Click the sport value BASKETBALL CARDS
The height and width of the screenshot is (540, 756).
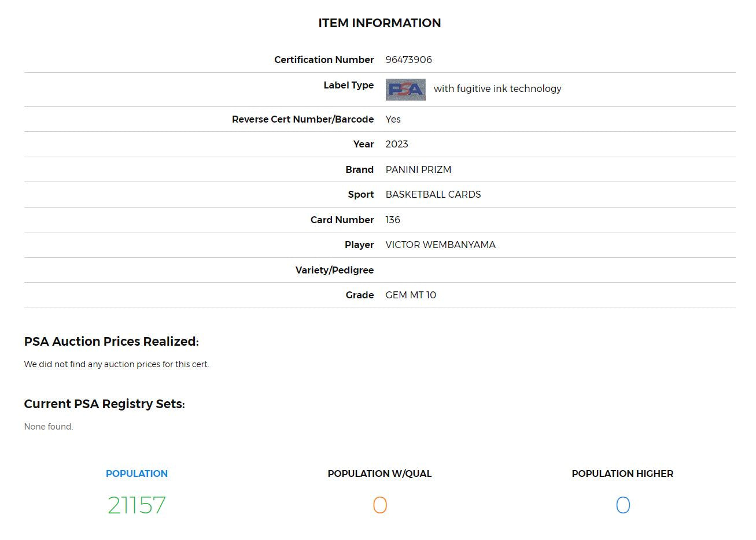click(x=433, y=194)
